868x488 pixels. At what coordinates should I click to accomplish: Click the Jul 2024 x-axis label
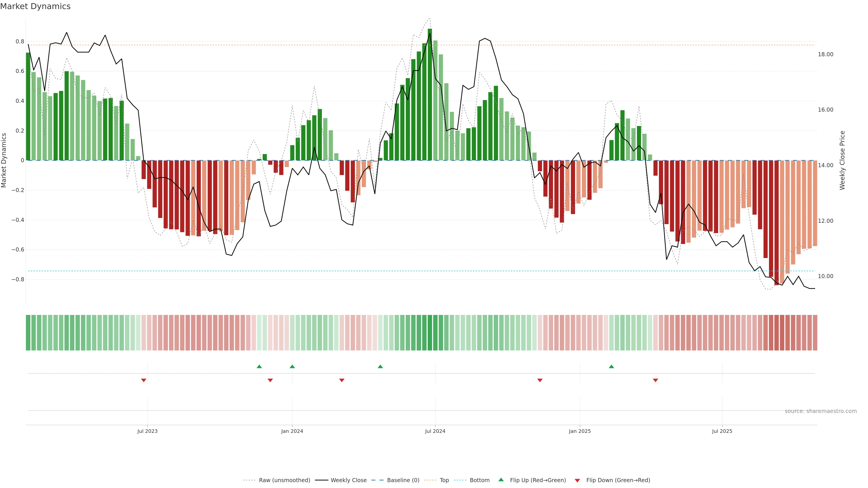point(435,431)
